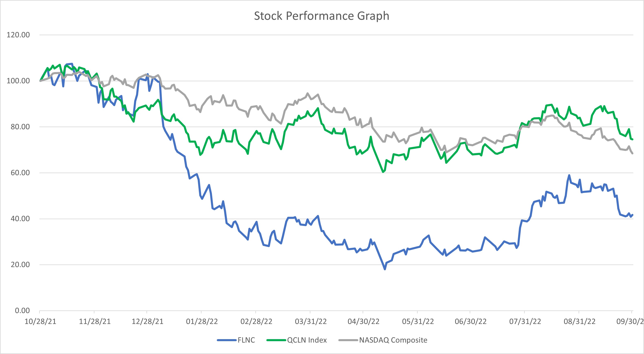Click the 40.00 y-axis label
The width and height of the screenshot is (644, 354).
pyautogui.click(x=20, y=218)
